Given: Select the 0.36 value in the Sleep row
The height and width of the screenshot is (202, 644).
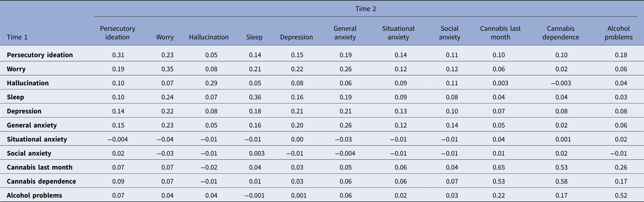Looking at the screenshot, I should click(x=255, y=97).
